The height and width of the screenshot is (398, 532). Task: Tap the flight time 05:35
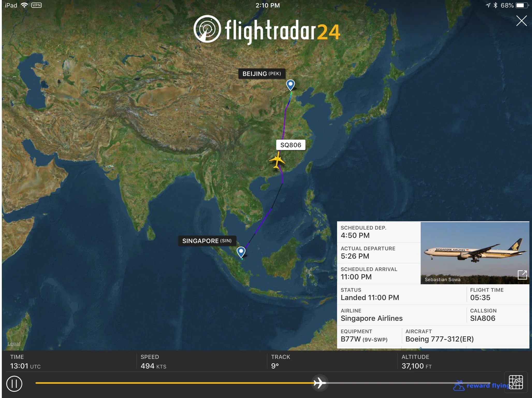pos(480,297)
